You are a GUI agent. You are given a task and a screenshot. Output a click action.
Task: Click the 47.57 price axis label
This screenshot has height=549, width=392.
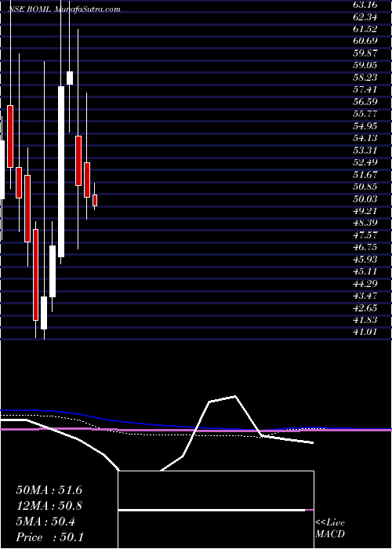[x=365, y=235]
